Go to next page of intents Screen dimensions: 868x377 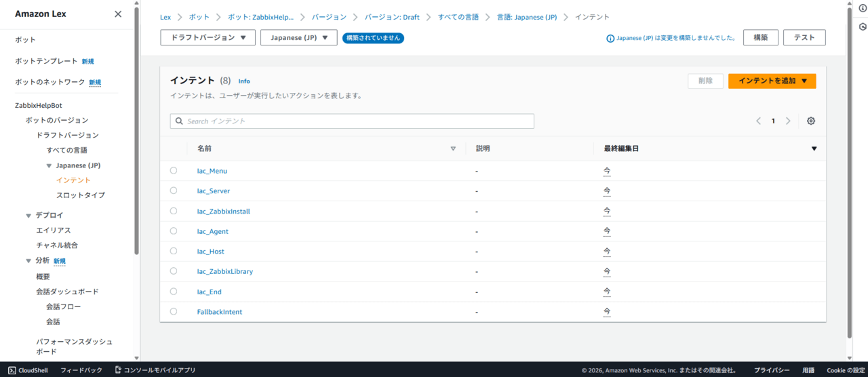(788, 121)
